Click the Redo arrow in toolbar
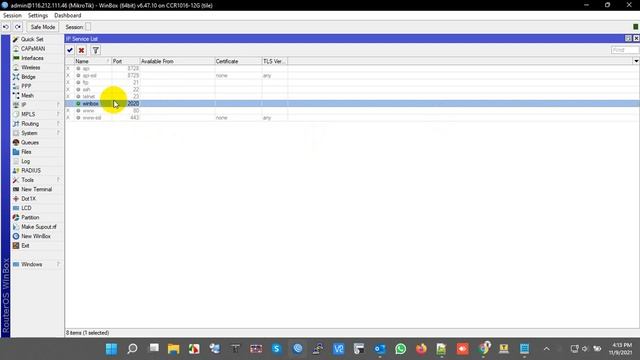This screenshot has width=640, height=360. tap(18, 27)
